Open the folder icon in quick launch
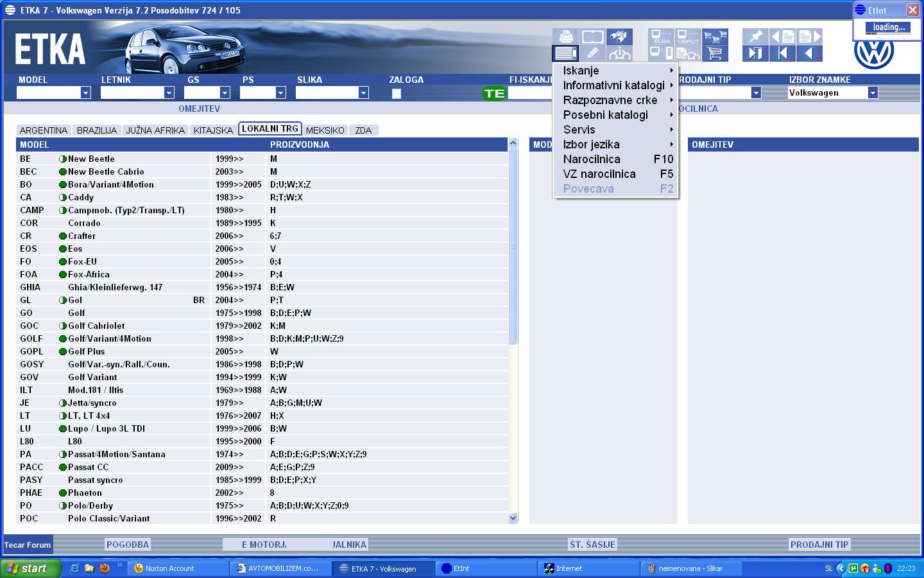 coord(89,568)
